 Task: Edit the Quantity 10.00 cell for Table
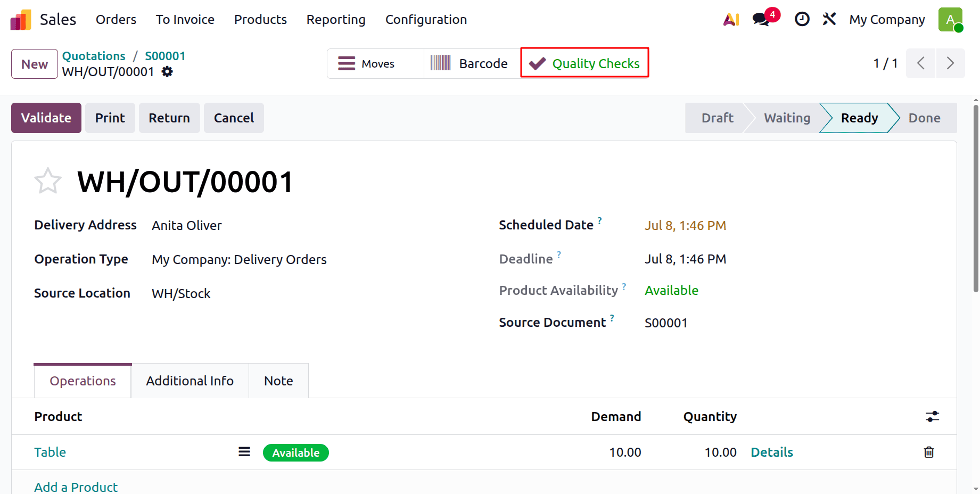coord(720,452)
